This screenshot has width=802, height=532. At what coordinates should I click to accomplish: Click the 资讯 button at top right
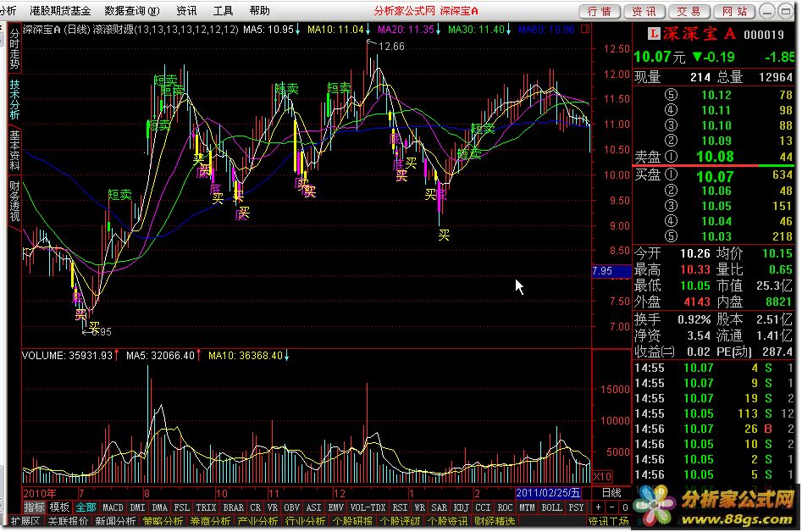pos(644,11)
